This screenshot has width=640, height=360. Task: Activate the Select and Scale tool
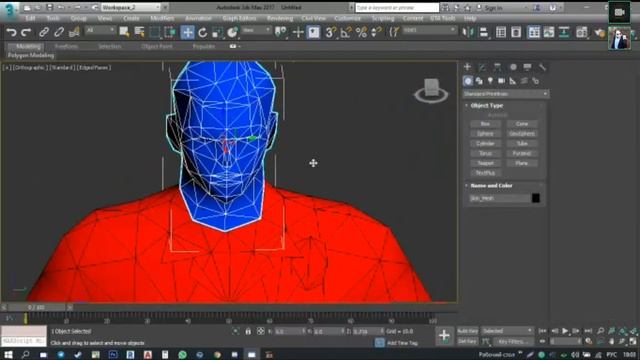click(x=218, y=32)
